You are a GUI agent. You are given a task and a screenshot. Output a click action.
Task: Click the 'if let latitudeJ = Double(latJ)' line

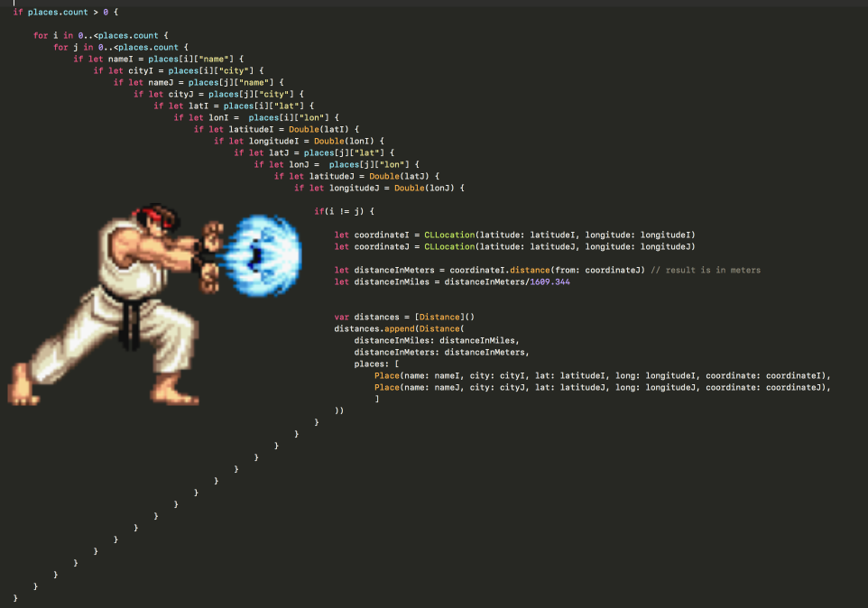pyautogui.click(x=356, y=177)
